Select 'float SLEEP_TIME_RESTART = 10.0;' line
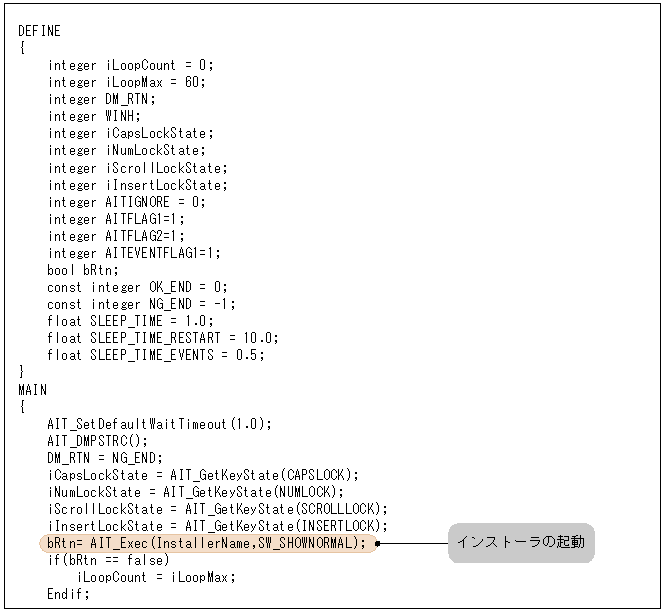 pyautogui.click(x=163, y=338)
